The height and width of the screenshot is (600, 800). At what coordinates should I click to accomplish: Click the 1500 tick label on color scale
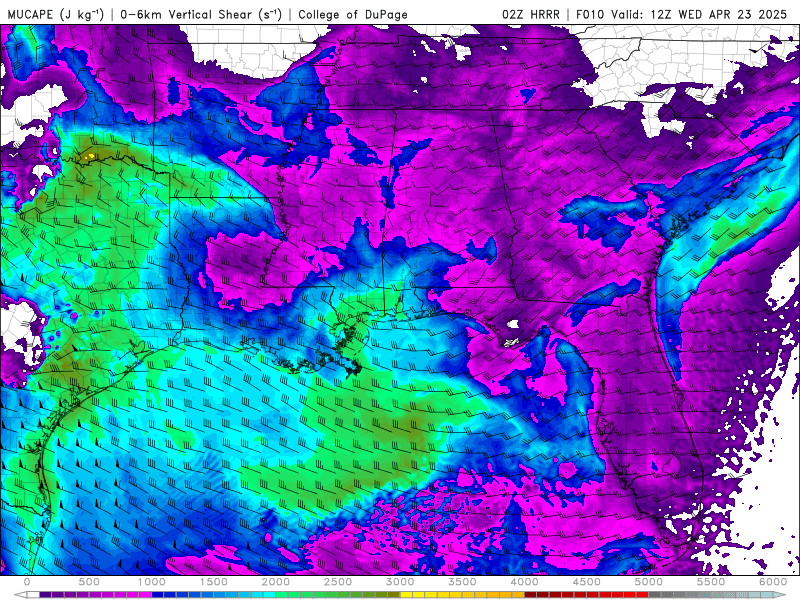pyautogui.click(x=214, y=582)
